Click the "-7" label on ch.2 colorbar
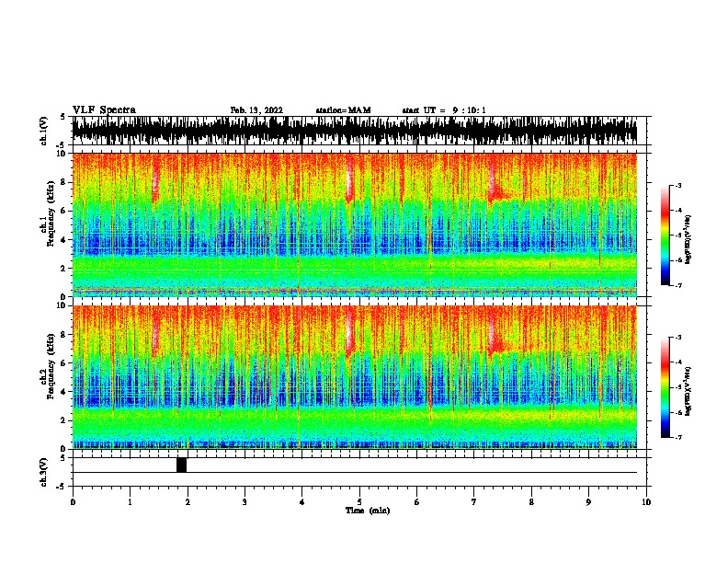The height and width of the screenshot is (563, 728). point(677,437)
